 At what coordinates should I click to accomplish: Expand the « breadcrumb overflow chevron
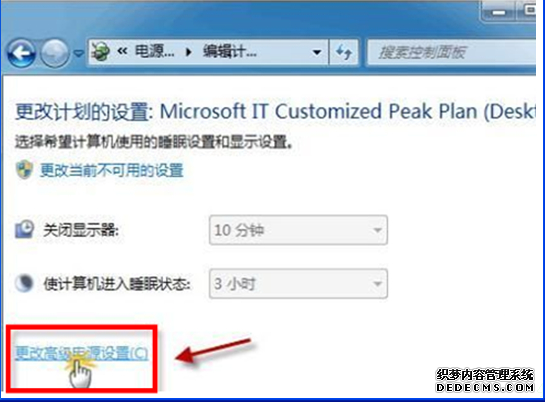point(122,52)
